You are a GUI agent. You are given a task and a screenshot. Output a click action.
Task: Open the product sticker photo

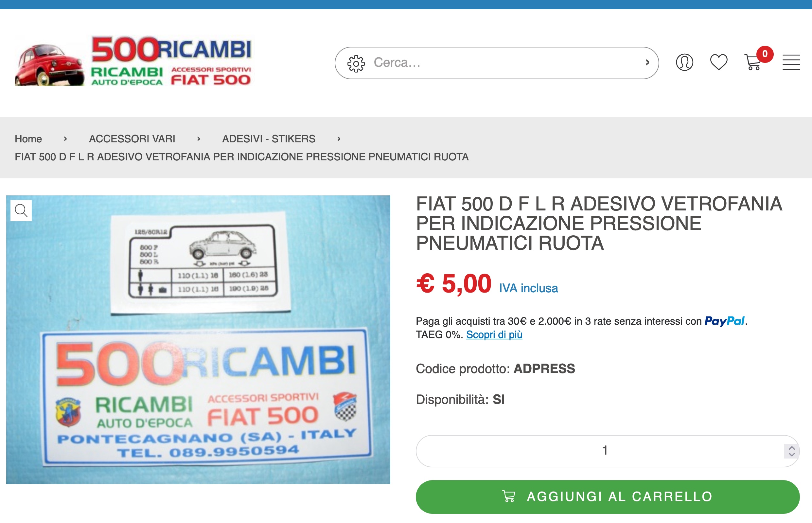(x=198, y=339)
